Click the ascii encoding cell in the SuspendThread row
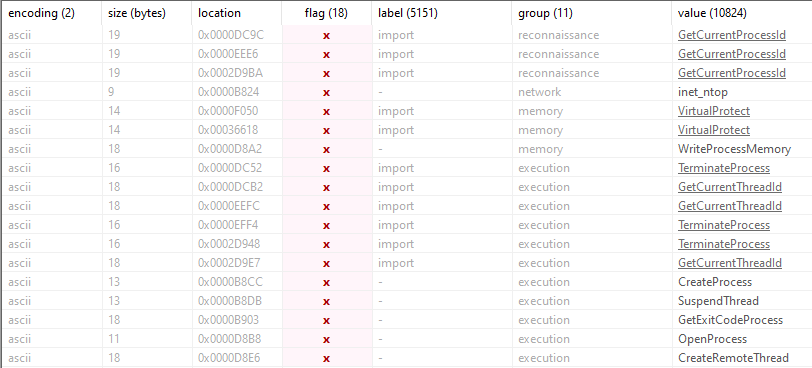This screenshot has width=812, height=368. pos(20,301)
